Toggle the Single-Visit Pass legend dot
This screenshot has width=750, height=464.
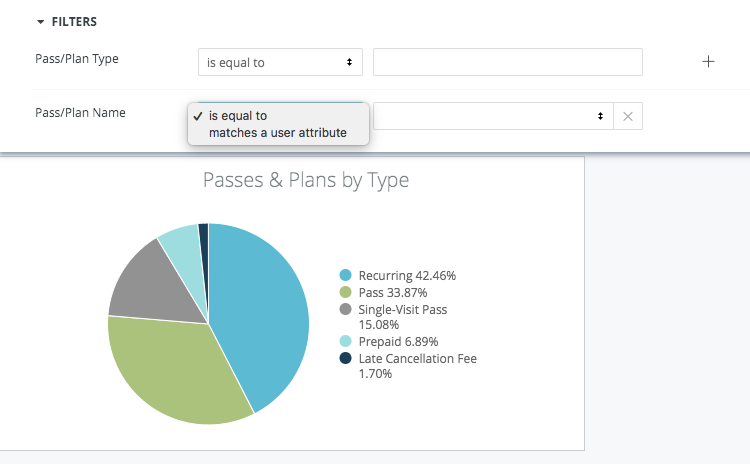(346, 309)
